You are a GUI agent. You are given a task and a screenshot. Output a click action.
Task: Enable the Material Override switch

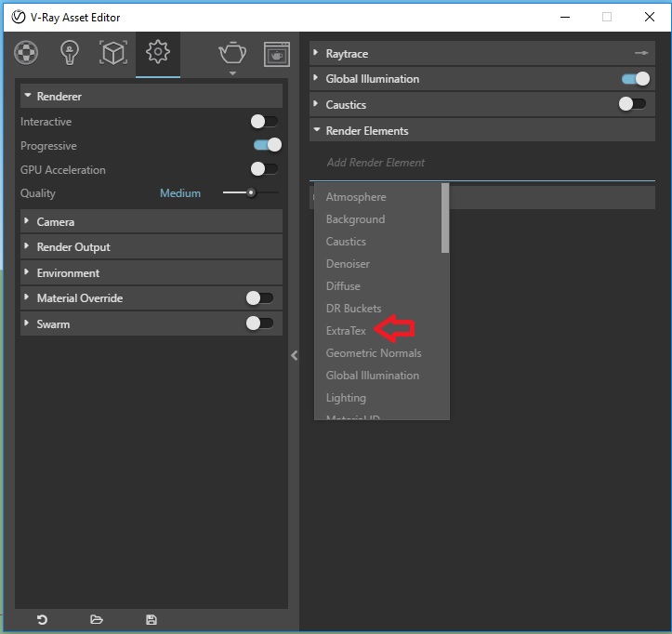pos(259,297)
